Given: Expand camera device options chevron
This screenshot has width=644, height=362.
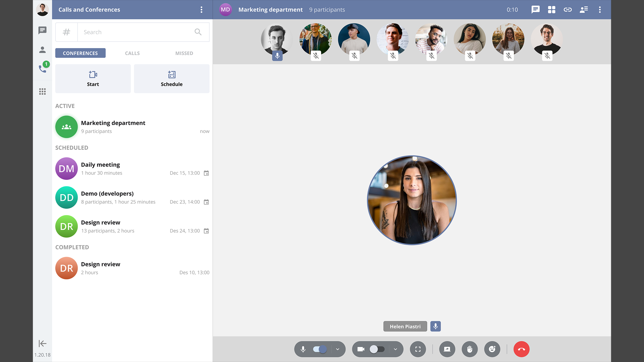Looking at the screenshot, I should pyautogui.click(x=395, y=349).
